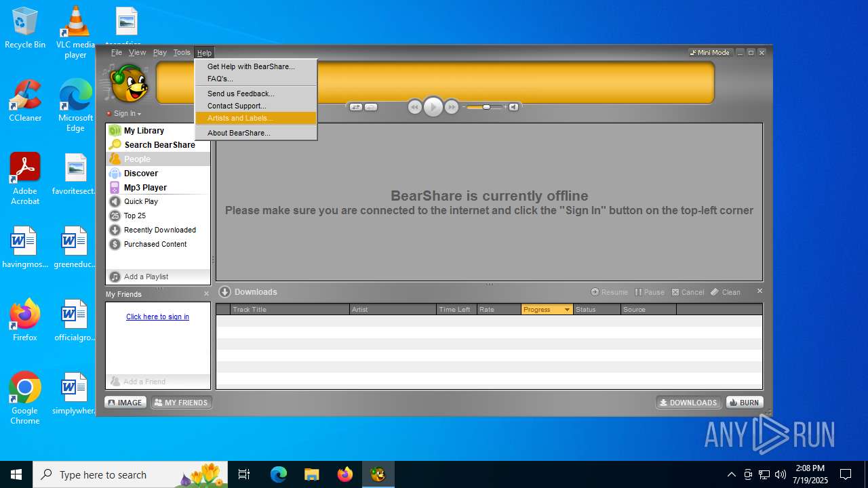Toggle the IMAGE panel button
Screen dimensions: 868x488
click(x=125, y=403)
